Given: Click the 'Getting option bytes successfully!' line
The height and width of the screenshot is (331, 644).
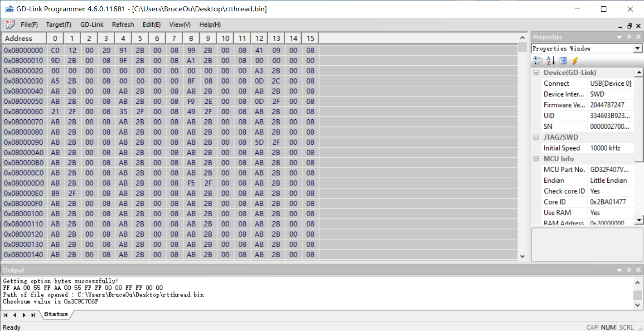Looking at the screenshot, I should [x=61, y=281].
